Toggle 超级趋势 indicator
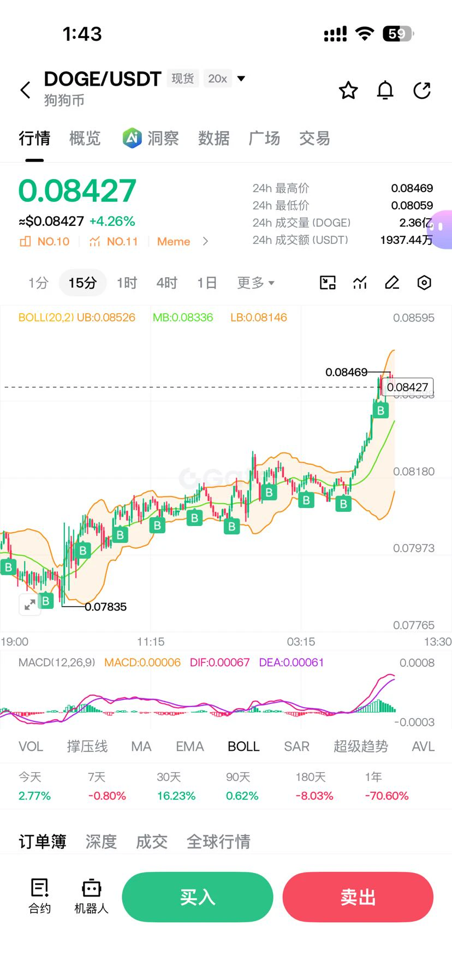This screenshot has height=980, width=452. tap(361, 746)
